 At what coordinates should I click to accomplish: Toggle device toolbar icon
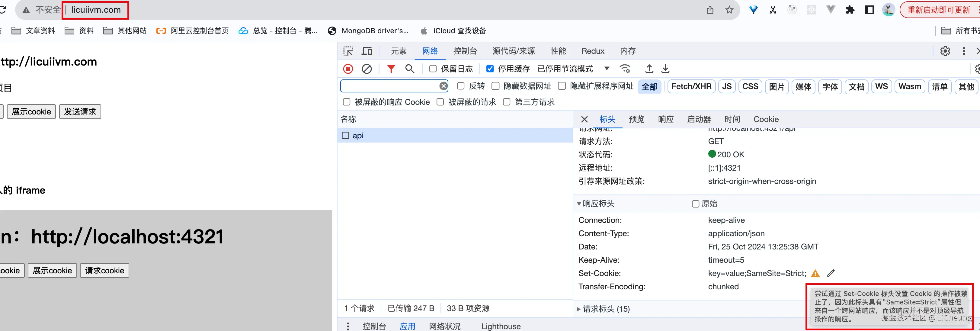(x=367, y=51)
